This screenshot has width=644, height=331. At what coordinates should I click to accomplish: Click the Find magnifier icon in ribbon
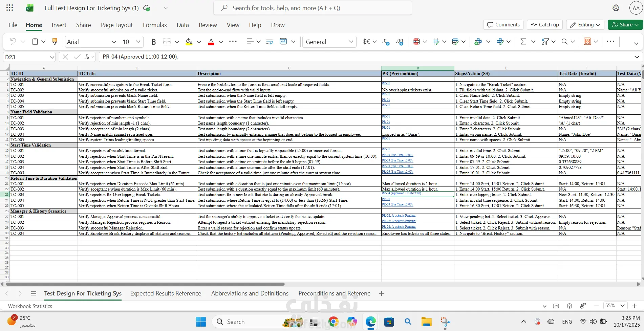click(x=564, y=42)
